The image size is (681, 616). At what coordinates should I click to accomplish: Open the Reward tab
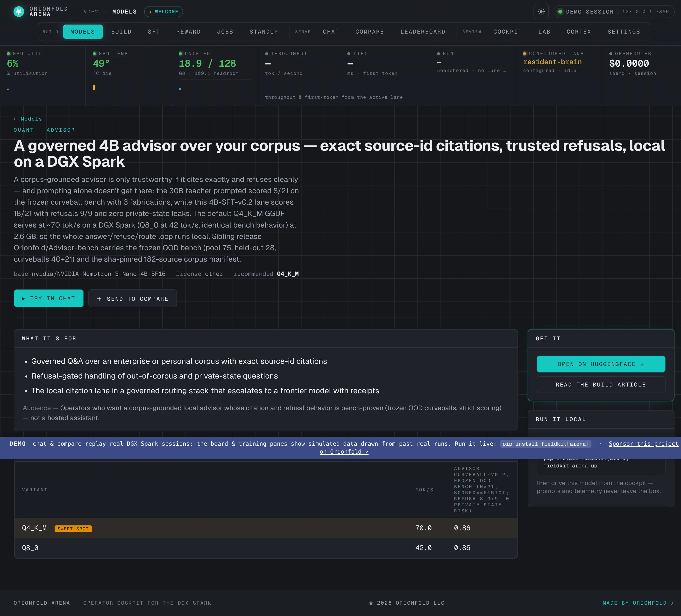click(189, 32)
